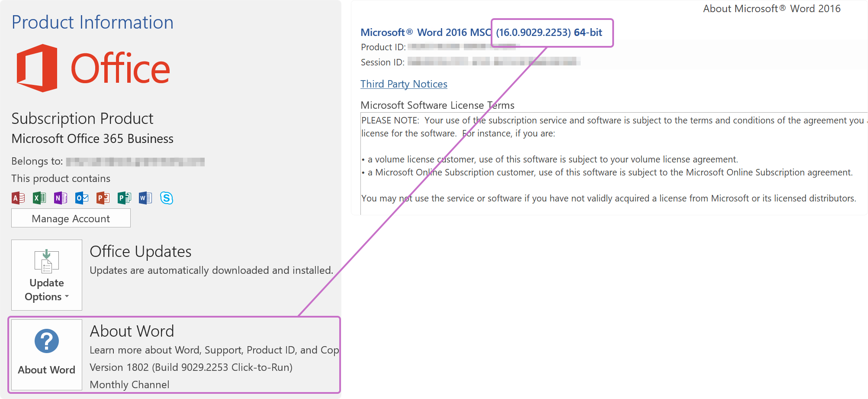
Task: Click the Product ID label
Action: pos(383,47)
